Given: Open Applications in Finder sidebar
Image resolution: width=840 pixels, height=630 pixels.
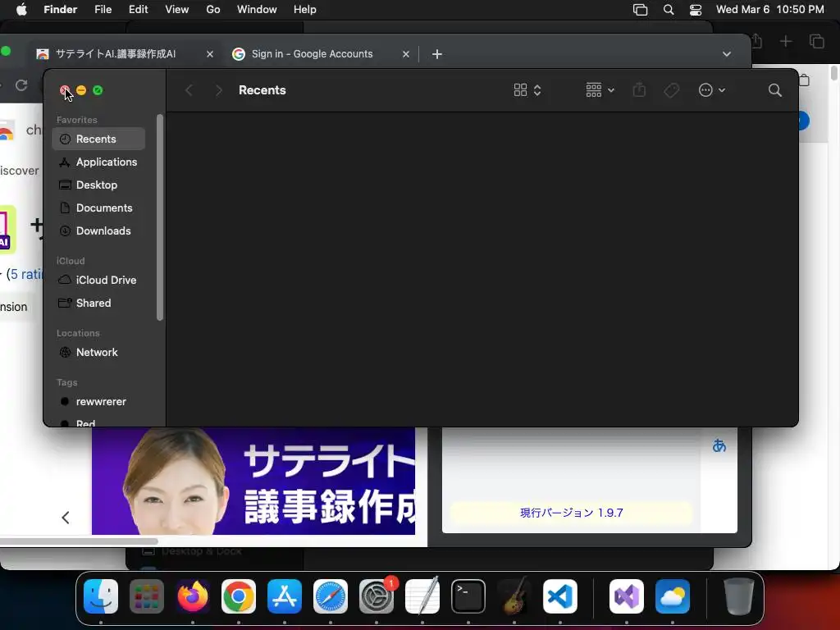Looking at the screenshot, I should [98, 162].
